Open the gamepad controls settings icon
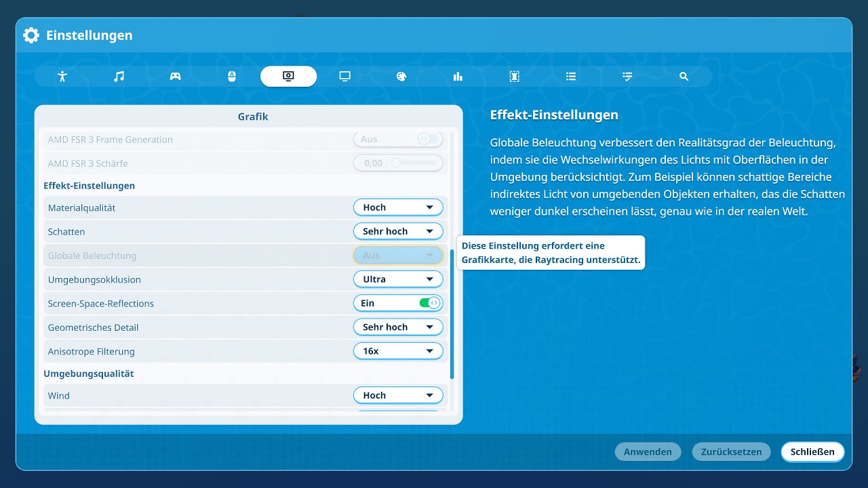 click(175, 77)
